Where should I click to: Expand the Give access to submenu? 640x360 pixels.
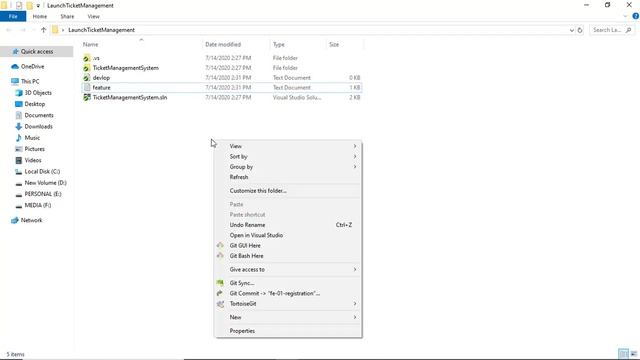pos(355,269)
